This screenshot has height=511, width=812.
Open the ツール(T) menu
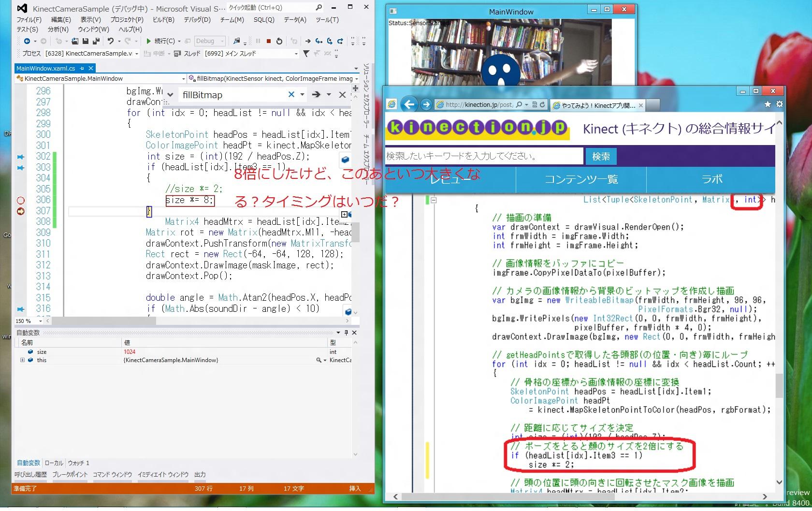327,20
